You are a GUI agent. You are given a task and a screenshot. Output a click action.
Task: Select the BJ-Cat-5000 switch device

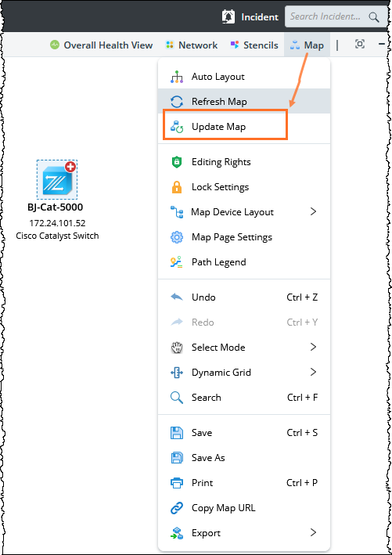[x=57, y=180]
